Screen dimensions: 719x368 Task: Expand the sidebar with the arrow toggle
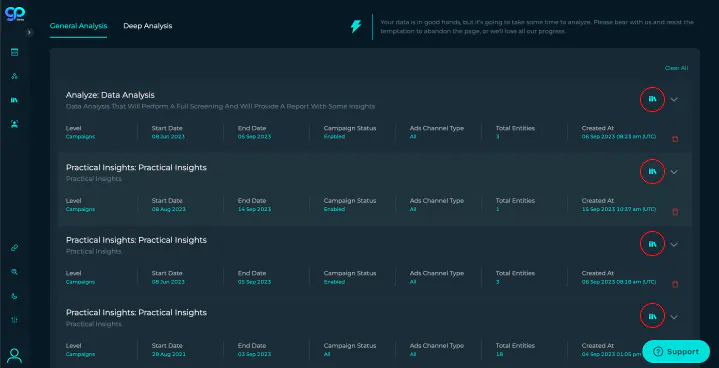29,33
